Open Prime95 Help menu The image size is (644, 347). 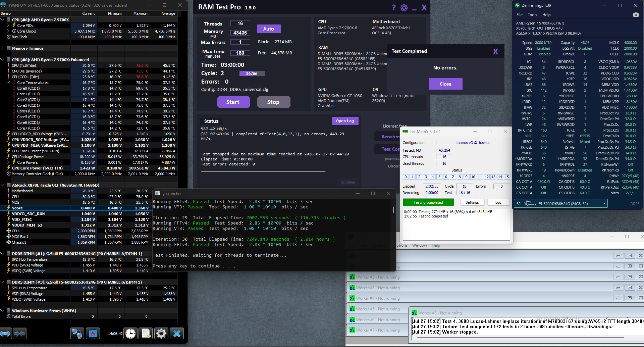tap(436, 245)
